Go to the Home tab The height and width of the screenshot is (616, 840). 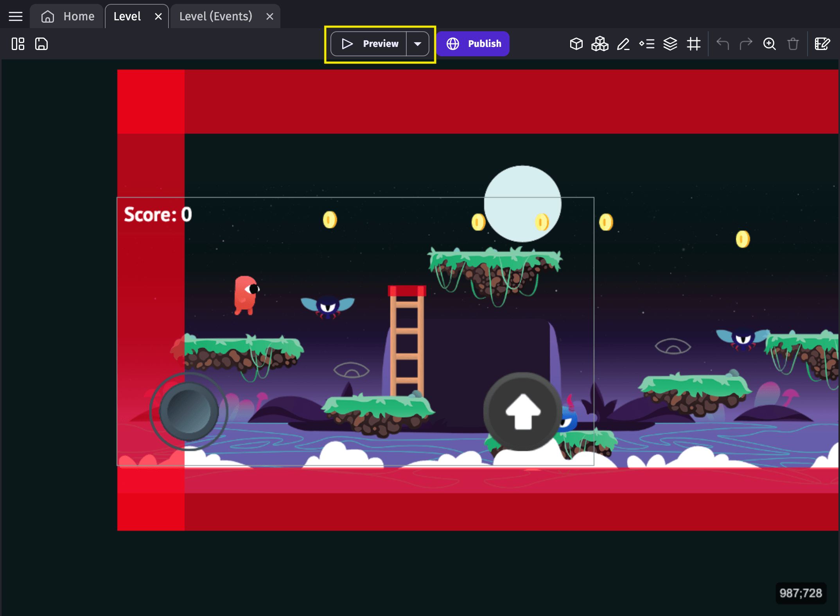point(68,16)
